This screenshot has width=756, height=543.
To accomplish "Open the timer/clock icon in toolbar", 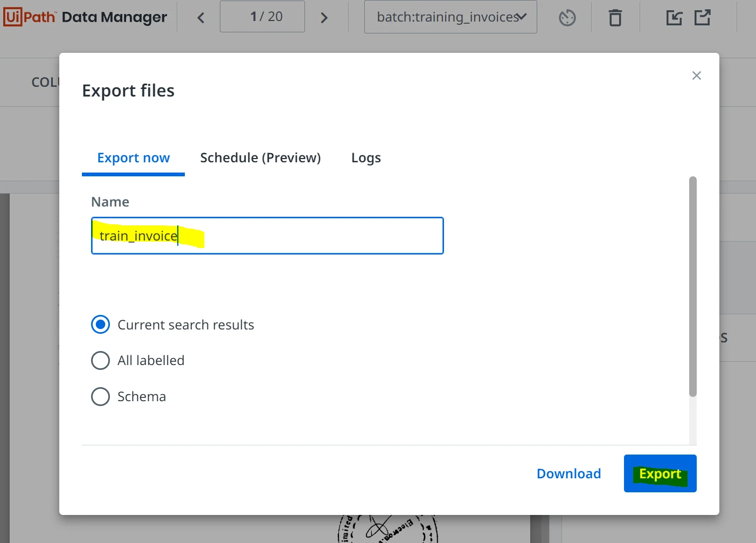I will pos(567,18).
